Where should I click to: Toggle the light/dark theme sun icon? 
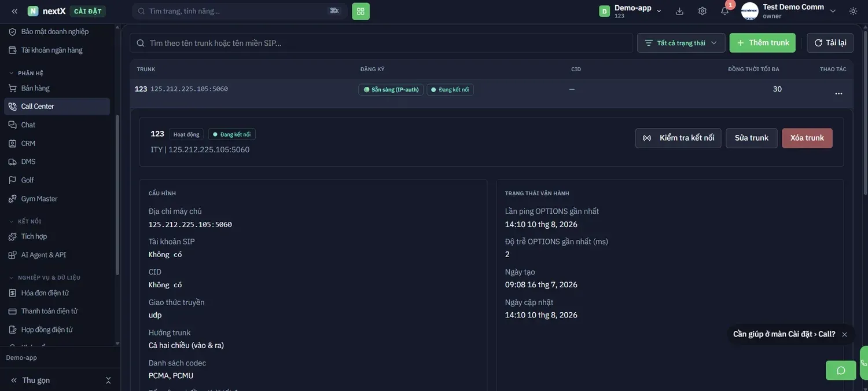pos(853,11)
